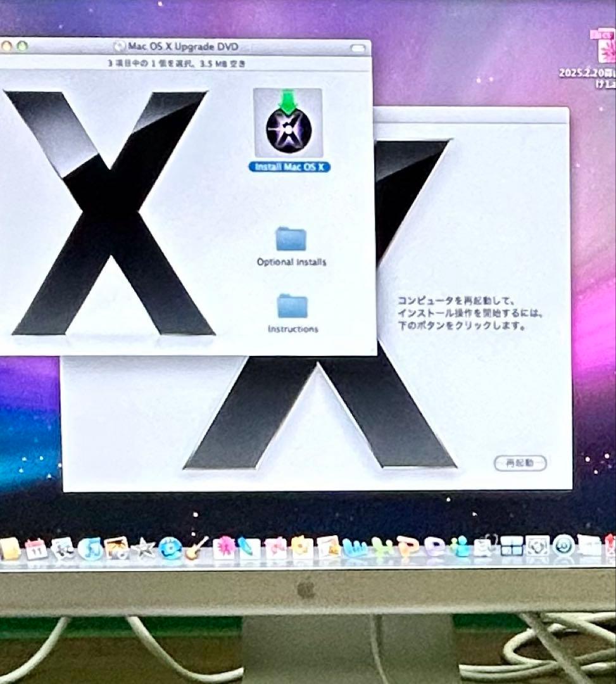Open iCal calendar in the Dock
The image size is (616, 684).
pyautogui.click(x=36, y=548)
